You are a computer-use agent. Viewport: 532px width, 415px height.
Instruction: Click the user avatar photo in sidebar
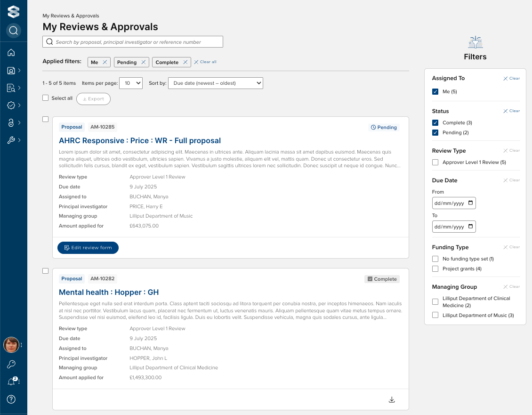pos(11,345)
